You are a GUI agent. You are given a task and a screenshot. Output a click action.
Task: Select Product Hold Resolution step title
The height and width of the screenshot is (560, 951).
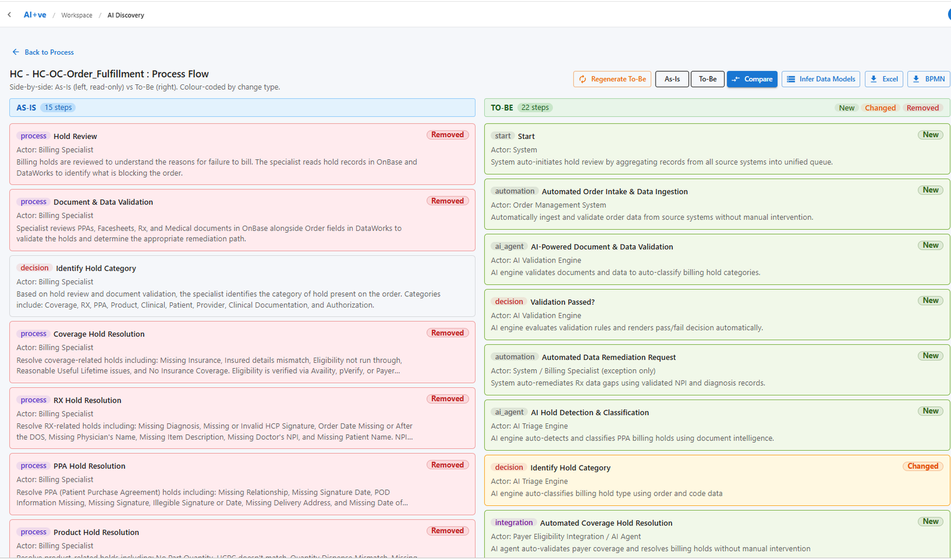point(96,533)
